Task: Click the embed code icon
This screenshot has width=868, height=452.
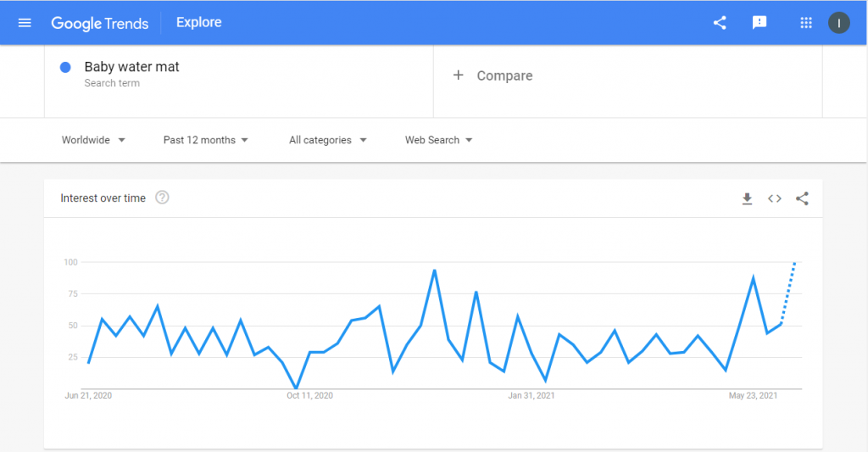Action: (775, 198)
